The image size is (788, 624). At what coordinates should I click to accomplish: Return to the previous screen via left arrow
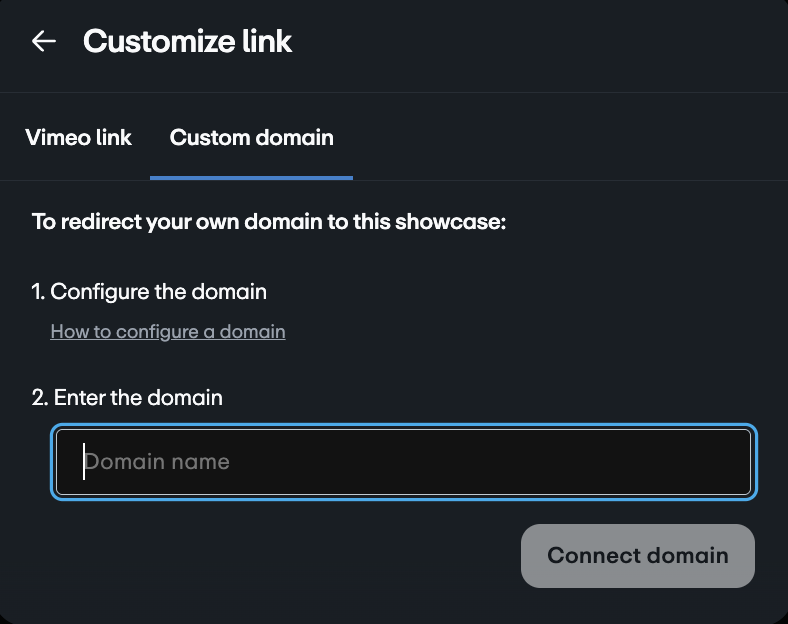[43, 41]
